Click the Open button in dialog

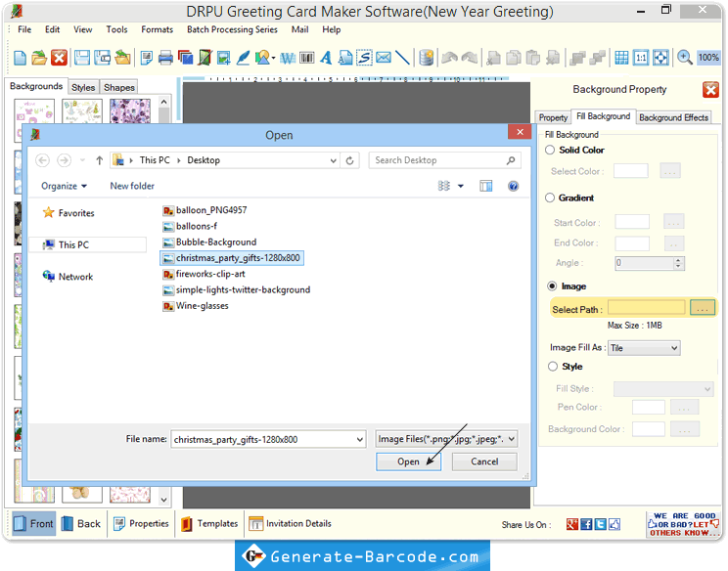[408, 462]
